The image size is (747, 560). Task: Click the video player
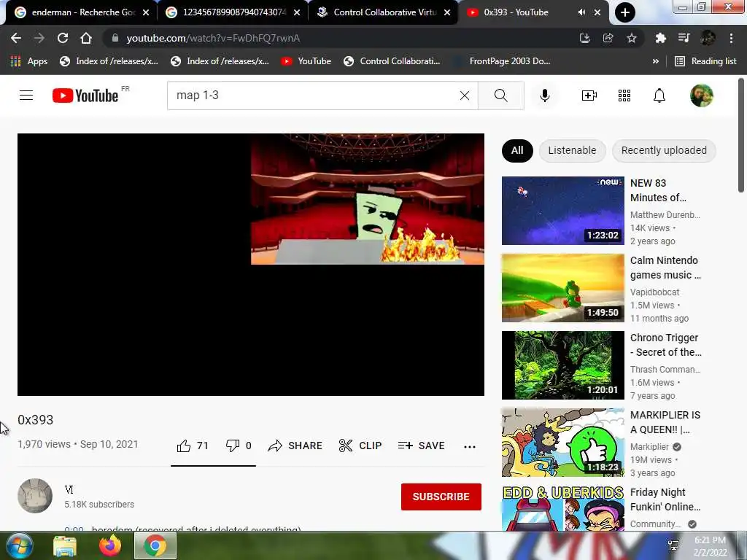(251, 264)
